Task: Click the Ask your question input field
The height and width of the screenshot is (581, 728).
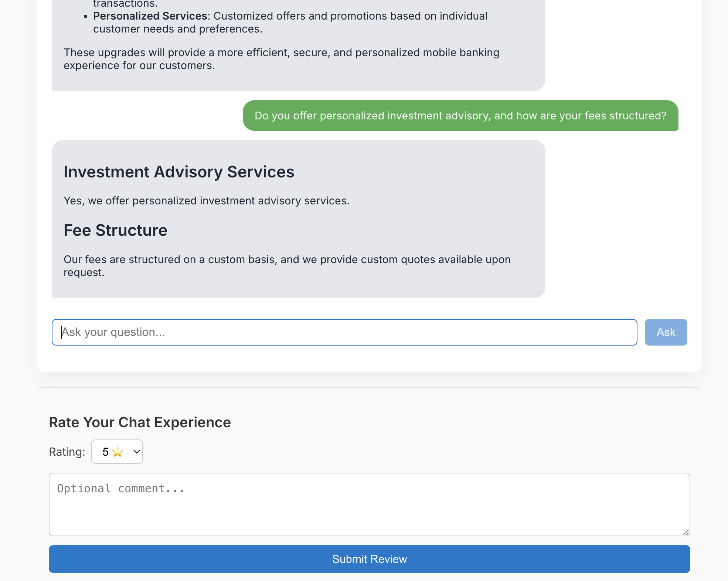Action: click(344, 332)
